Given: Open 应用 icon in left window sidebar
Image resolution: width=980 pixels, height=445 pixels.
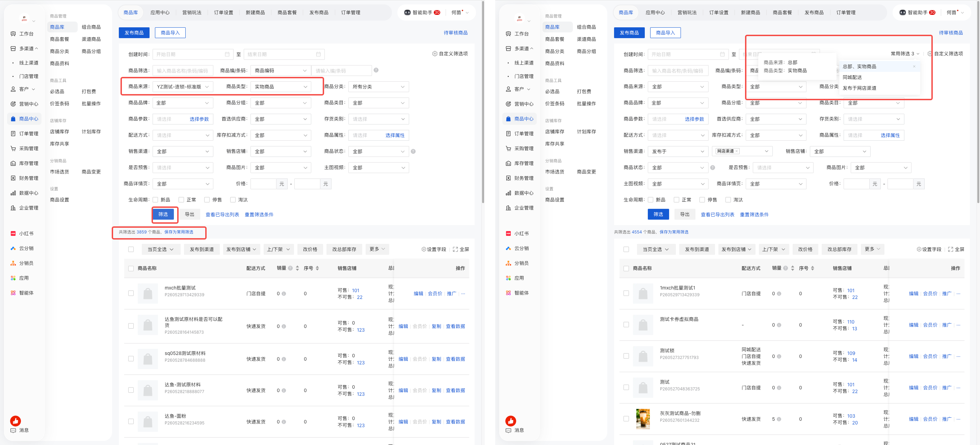Looking at the screenshot, I should tap(13, 278).
